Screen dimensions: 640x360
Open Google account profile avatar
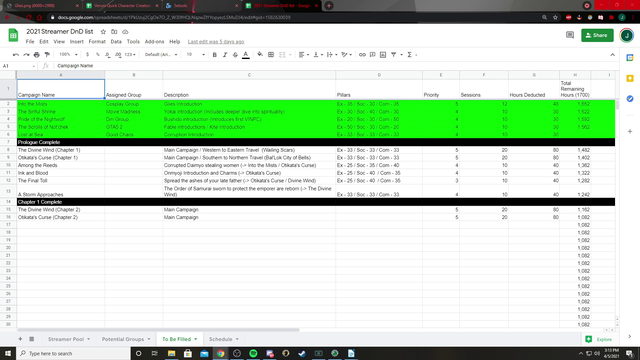point(627,36)
